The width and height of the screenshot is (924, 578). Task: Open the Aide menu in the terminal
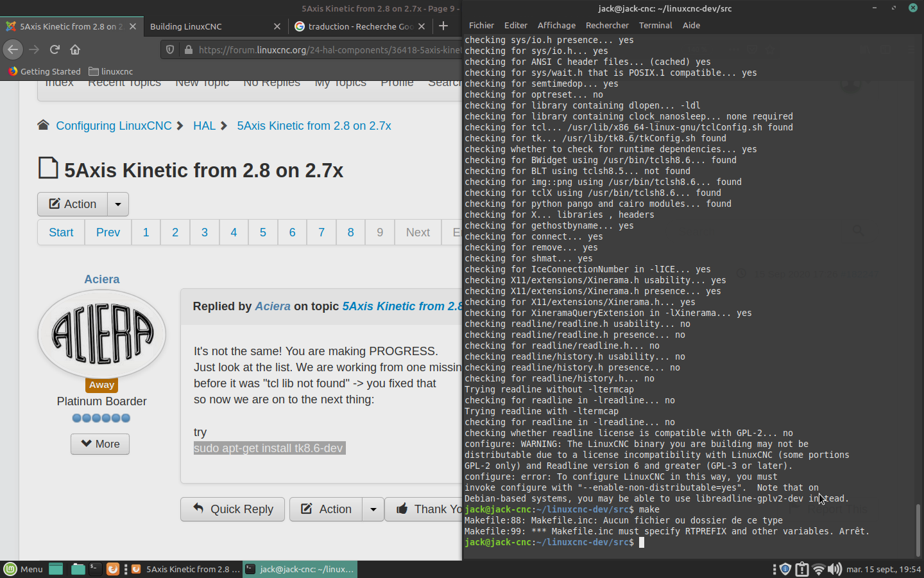691,25
